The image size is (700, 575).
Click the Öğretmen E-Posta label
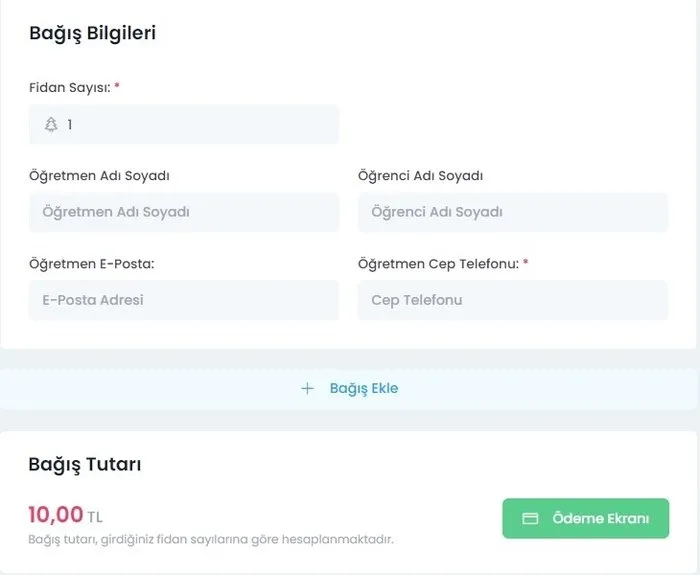pos(92,264)
